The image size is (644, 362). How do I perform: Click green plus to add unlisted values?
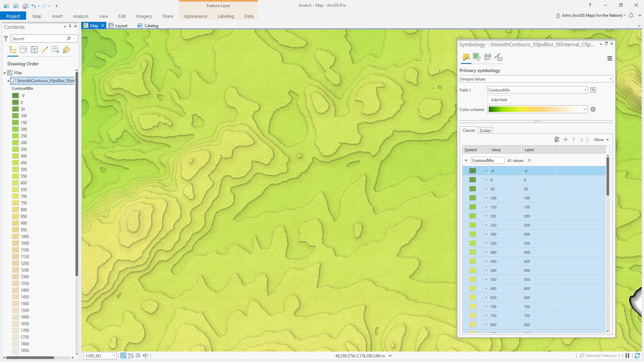pos(566,140)
